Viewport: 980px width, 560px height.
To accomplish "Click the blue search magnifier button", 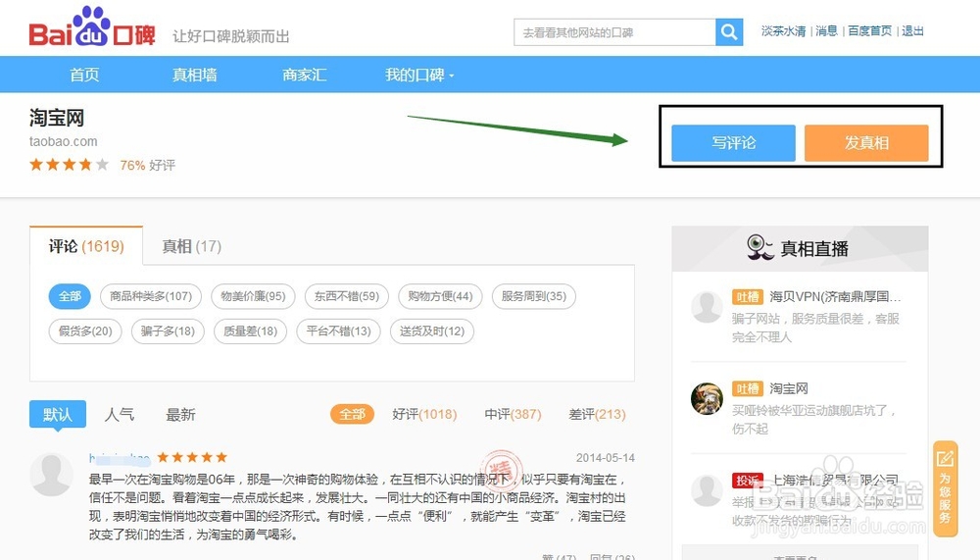I will point(729,32).
